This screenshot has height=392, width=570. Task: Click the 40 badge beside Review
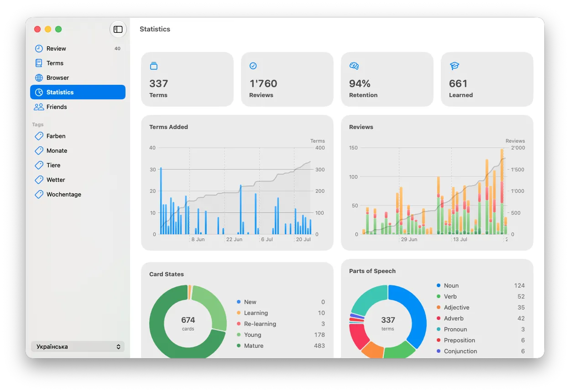pos(117,48)
